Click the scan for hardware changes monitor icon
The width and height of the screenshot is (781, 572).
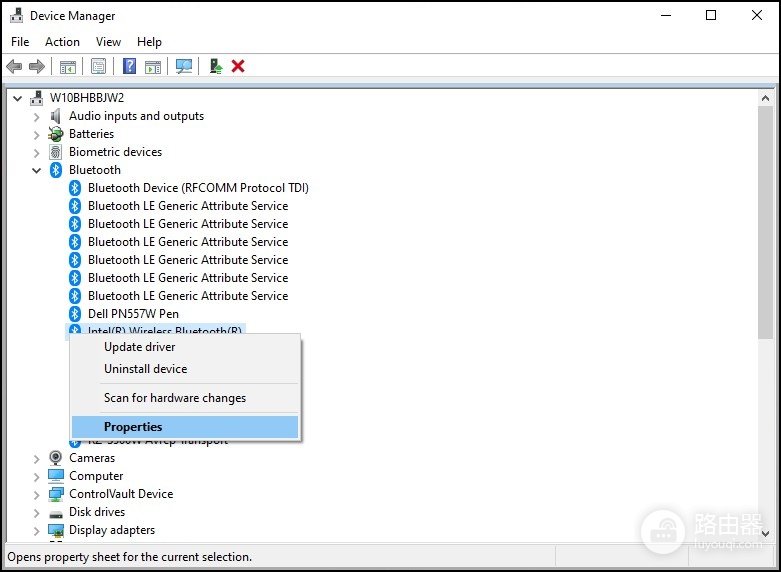184,66
